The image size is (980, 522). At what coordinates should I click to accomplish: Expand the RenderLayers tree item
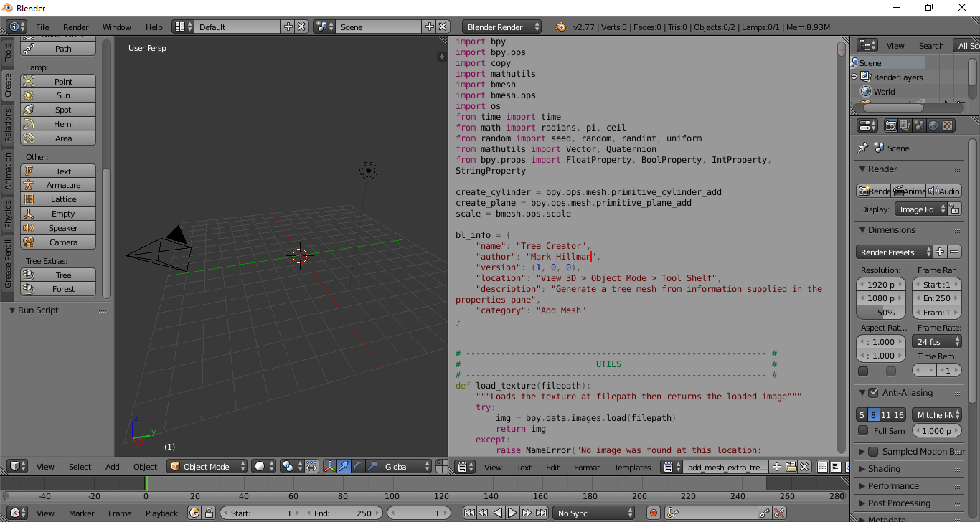(854, 77)
